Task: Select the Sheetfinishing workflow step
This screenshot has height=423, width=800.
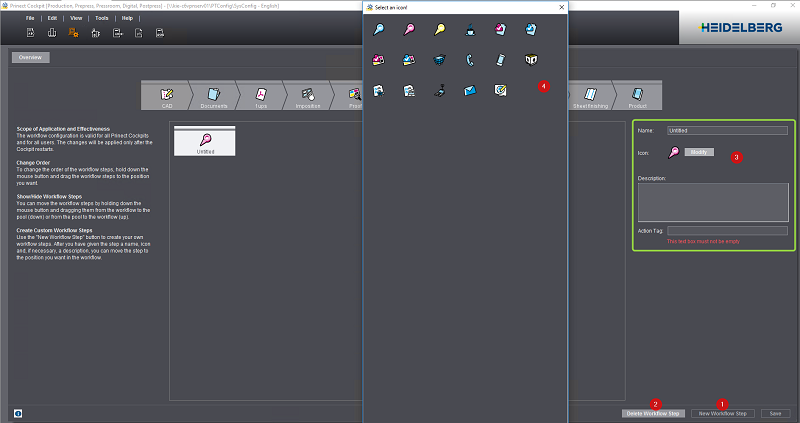Action: (x=590, y=96)
